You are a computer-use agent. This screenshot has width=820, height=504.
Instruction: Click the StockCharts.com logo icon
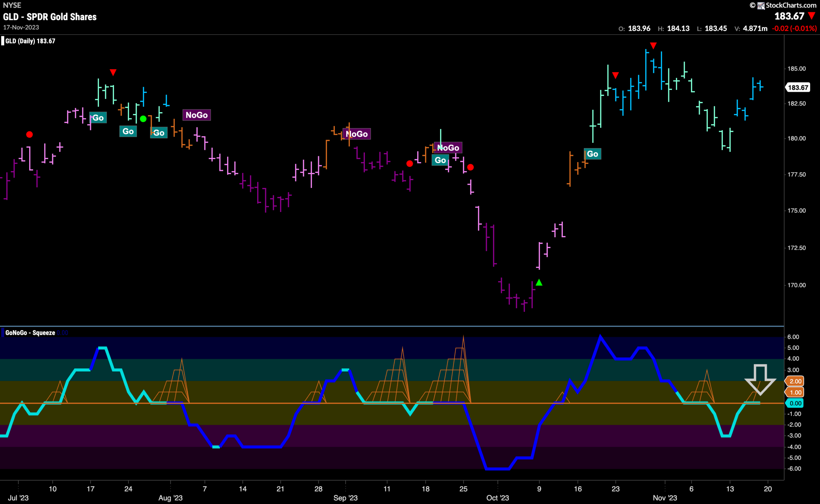(761, 5)
